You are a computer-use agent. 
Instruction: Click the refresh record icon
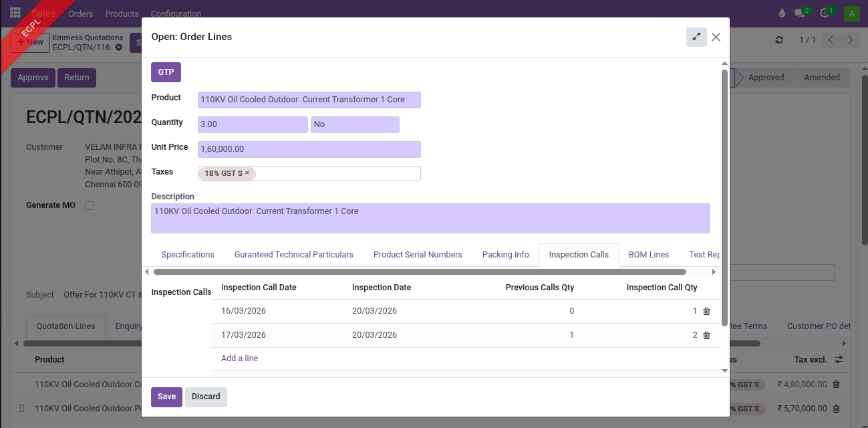779,40
